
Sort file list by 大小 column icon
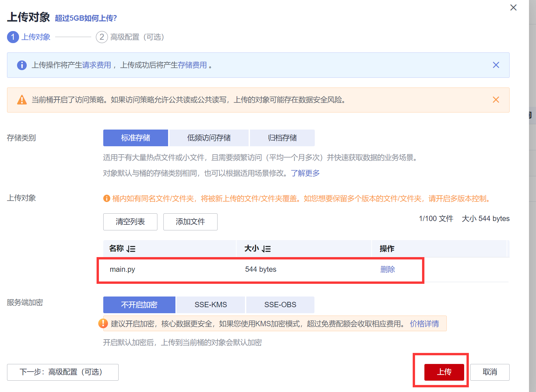point(266,249)
